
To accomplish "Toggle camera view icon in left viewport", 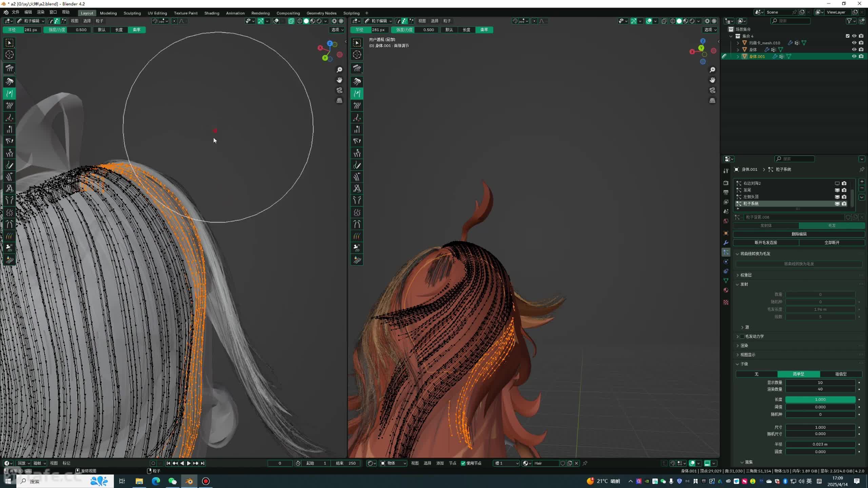I will [339, 90].
